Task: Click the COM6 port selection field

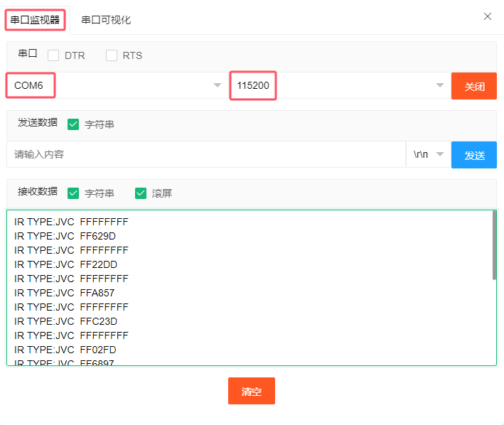Action: click(107, 86)
